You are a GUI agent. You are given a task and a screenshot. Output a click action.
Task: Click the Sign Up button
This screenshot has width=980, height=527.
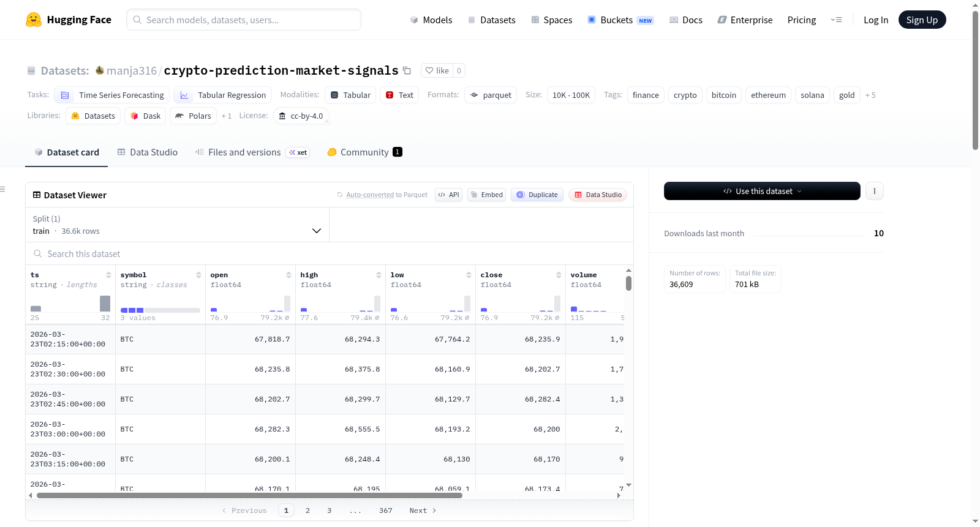click(x=922, y=20)
